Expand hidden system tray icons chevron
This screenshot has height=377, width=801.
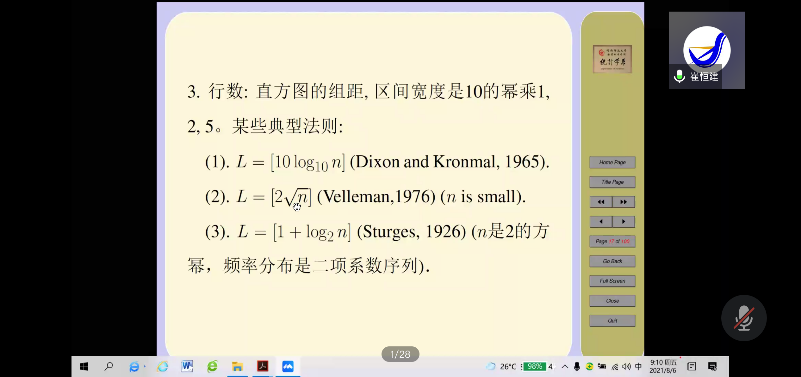pos(565,366)
